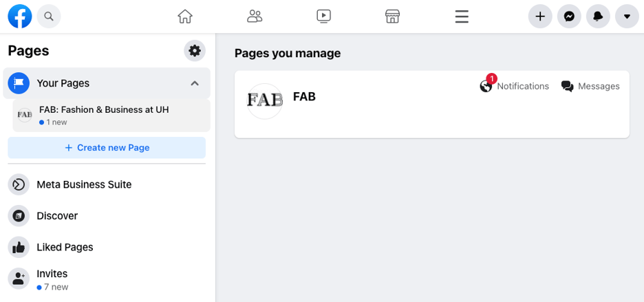Open Discover in sidebar

pyautogui.click(x=56, y=215)
